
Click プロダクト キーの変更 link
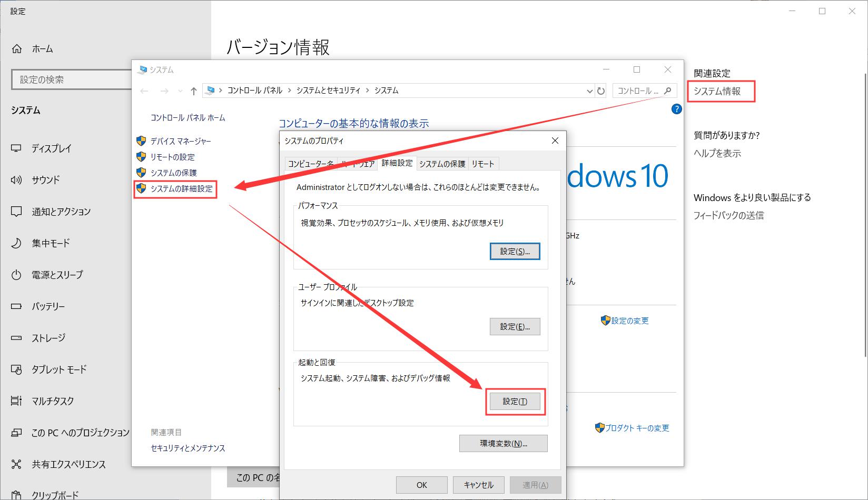point(637,428)
